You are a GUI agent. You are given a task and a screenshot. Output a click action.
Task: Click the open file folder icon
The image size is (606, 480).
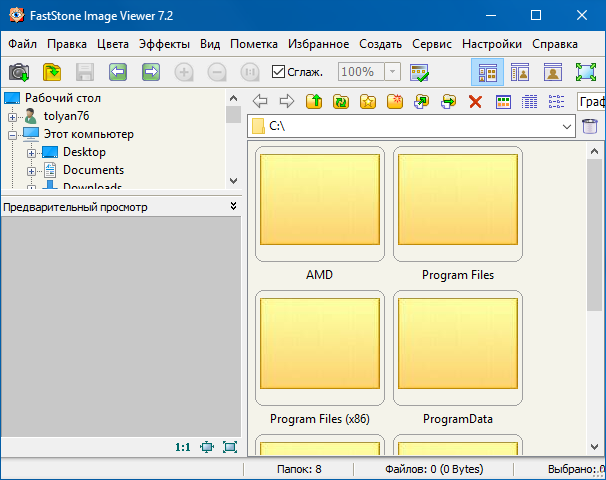click(52, 72)
